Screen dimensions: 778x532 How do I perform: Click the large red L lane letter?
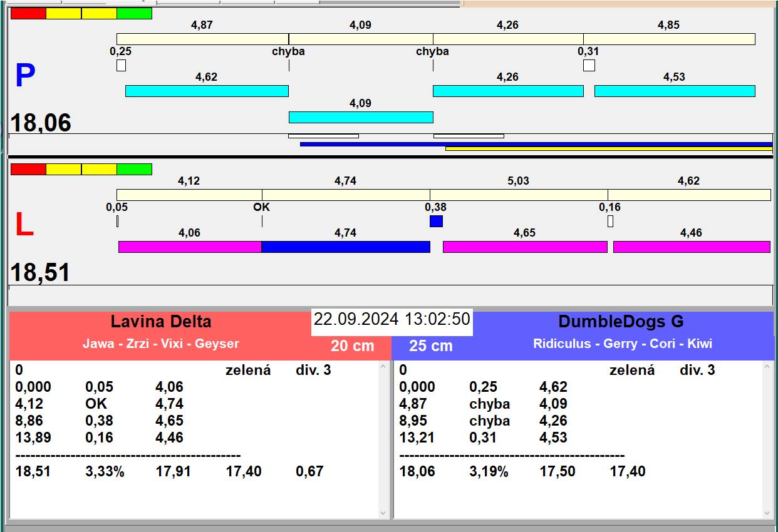point(24,225)
